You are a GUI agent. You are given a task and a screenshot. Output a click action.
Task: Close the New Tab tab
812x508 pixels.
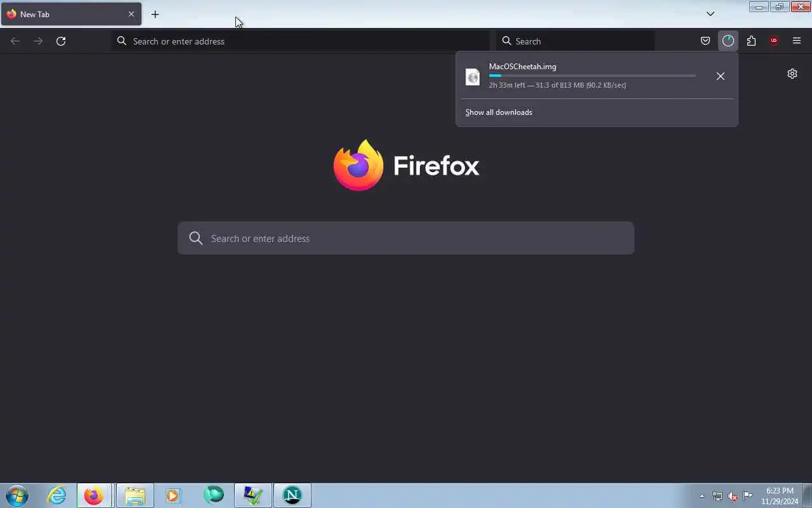(131, 14)
